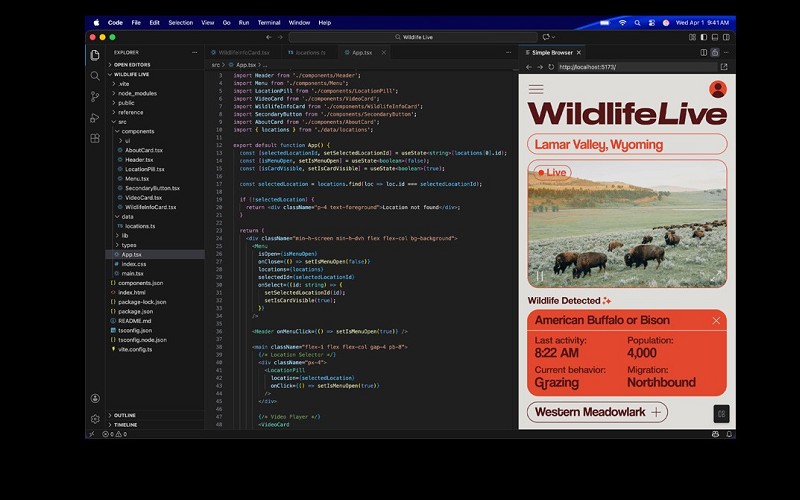This screenshot has height=500, width=800.
Task: Click Customize Layout icon in title bar
Action: tap(692, 37)
